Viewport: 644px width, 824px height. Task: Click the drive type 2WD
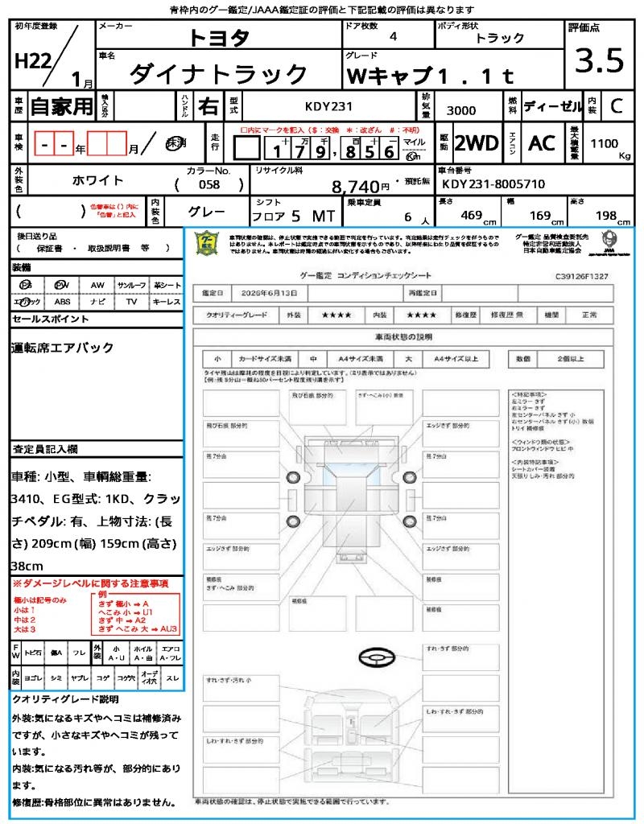[x=477, y=143]
